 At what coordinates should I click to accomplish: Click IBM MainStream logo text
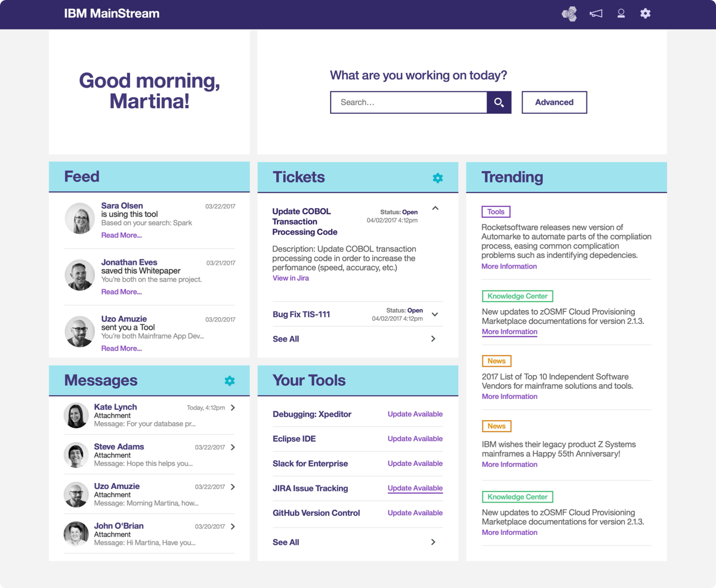tap(112, 13)
